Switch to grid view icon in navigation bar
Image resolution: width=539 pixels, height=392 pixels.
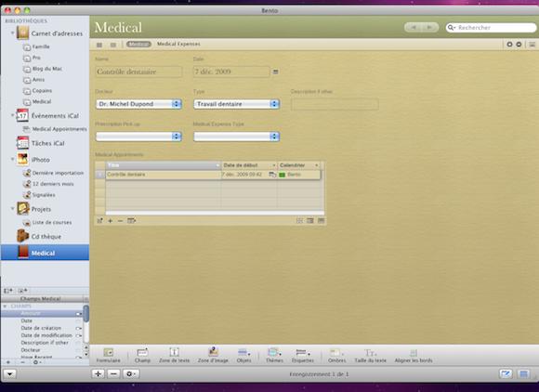tap(99, 45)
